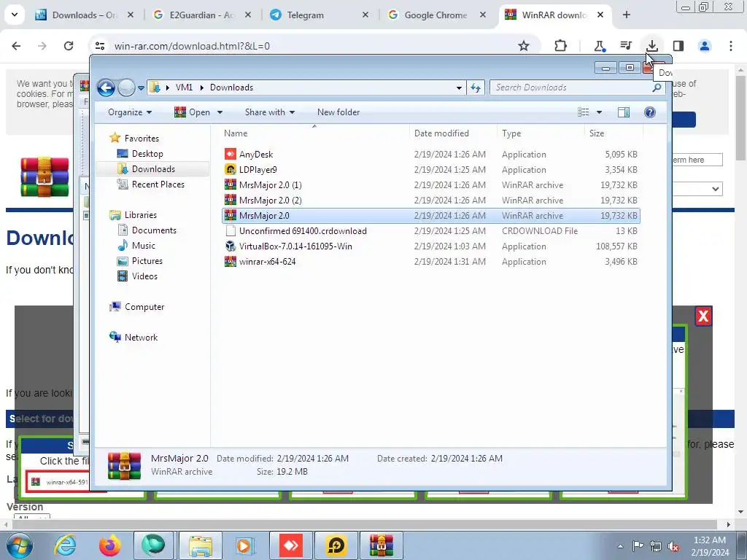Select Unconfirmed 691400.crdownload file
Image resolution: width=747 pixels, height=560 pixels.
pos(303,231)
